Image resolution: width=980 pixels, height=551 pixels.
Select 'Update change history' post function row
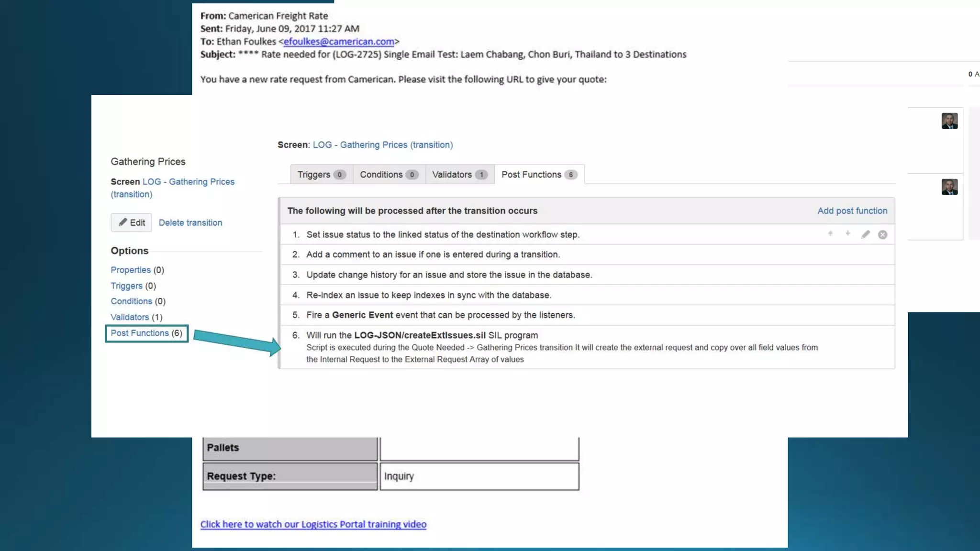pyautogui.click(x=587, y=275)
